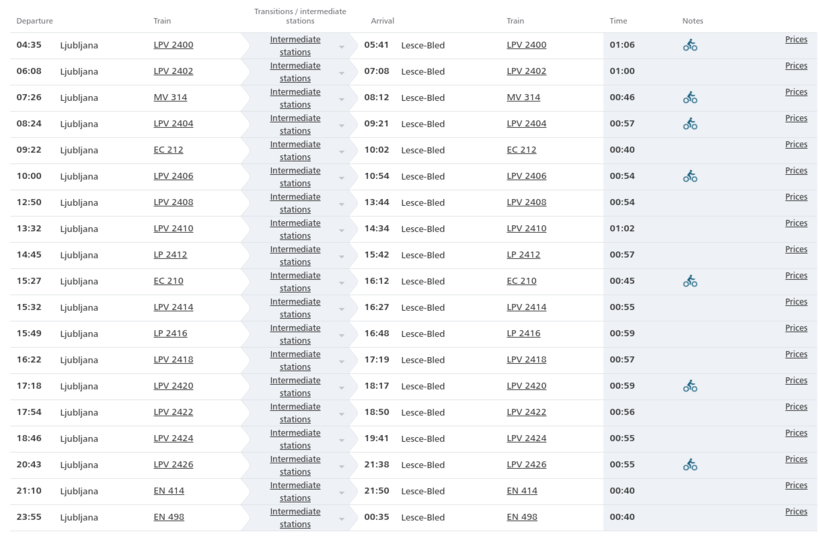Open Prices for the 21:10 train
Screen dimensions: 820x538
click(x=796, y=485)
